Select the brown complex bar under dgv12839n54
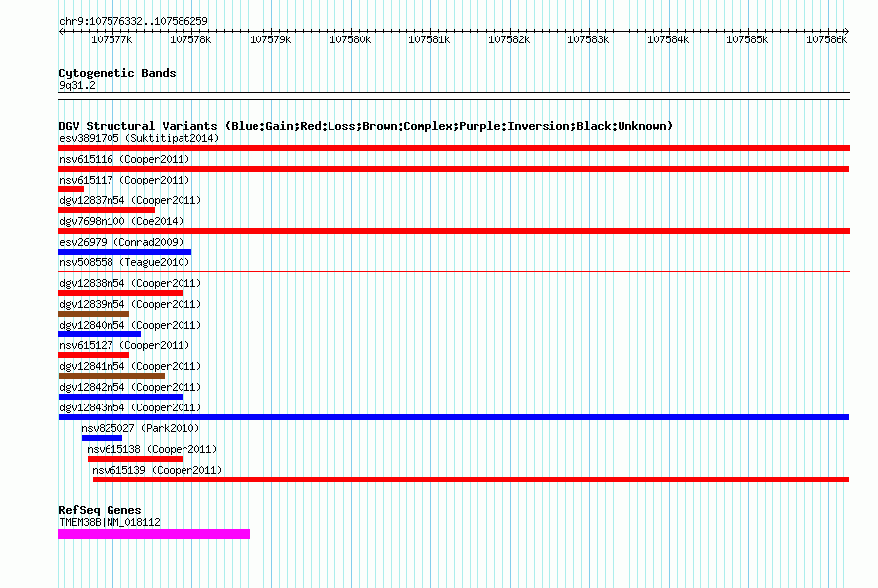The image size is (878, 588). point(94,314)
